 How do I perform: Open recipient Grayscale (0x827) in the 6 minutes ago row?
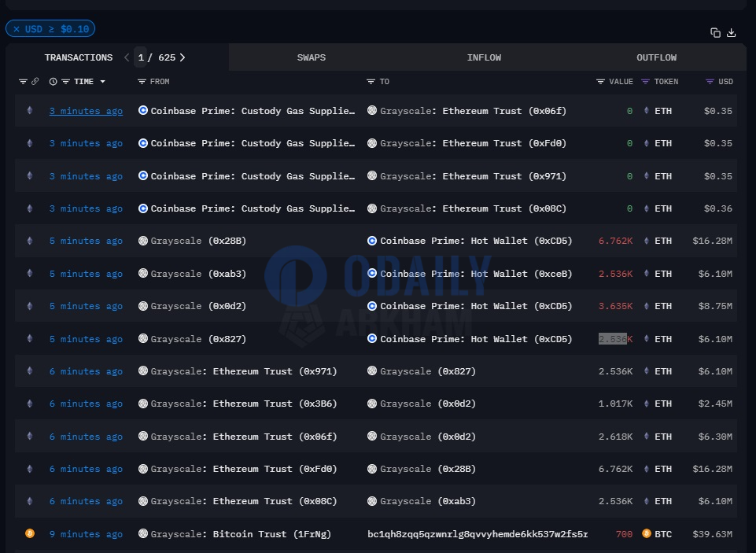(x=428, y=371)
